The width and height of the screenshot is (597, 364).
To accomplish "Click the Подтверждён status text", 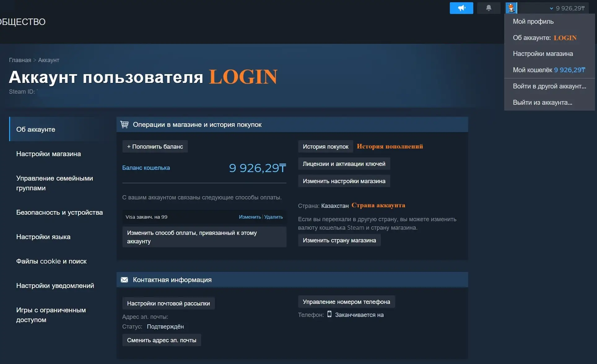I will (x=165, y=327).
